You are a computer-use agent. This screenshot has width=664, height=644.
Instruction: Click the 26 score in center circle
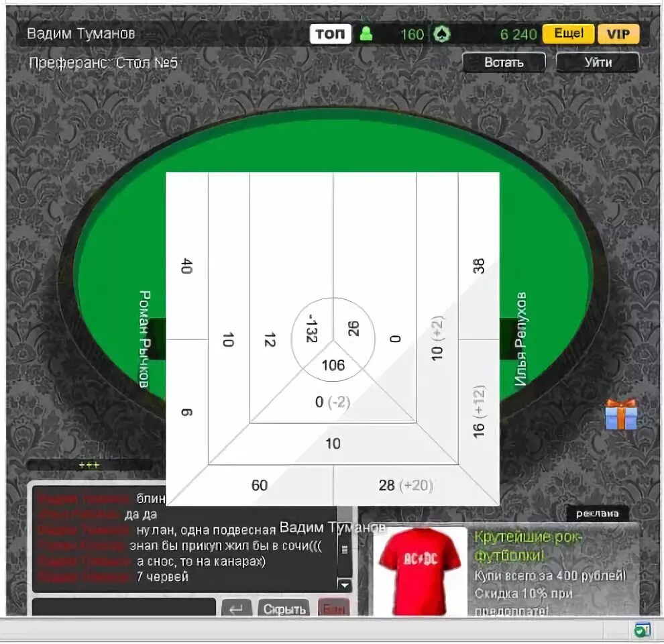(x=353, y=328)
